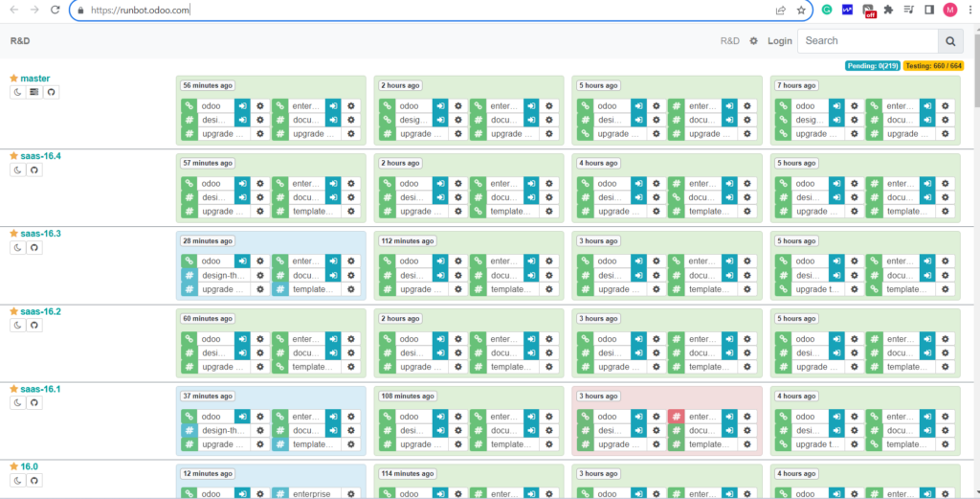Bookmark this page with the star icon

[x=802, y=10]
